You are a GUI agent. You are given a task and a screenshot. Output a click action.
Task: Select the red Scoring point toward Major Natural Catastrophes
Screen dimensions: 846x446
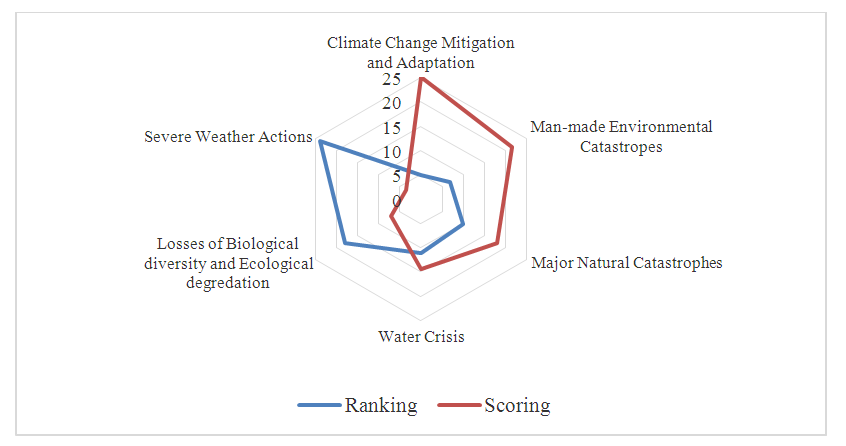pyautogui.click(x=497, y=243)
